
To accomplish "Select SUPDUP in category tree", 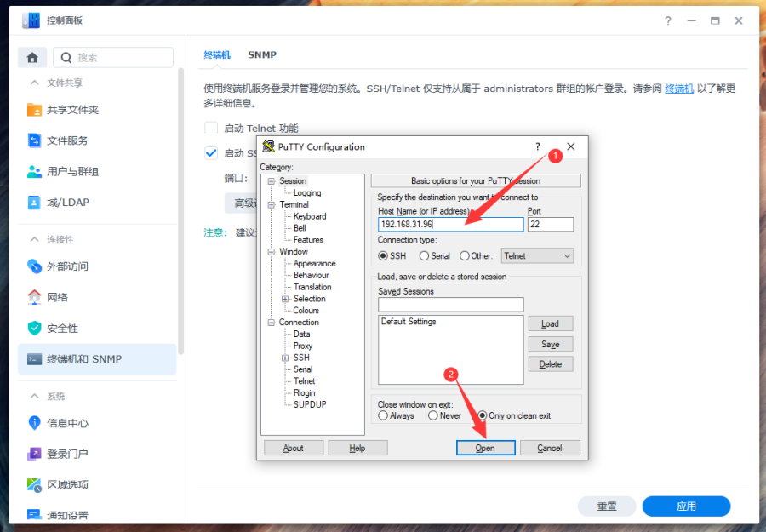I will tap(310, 404).
